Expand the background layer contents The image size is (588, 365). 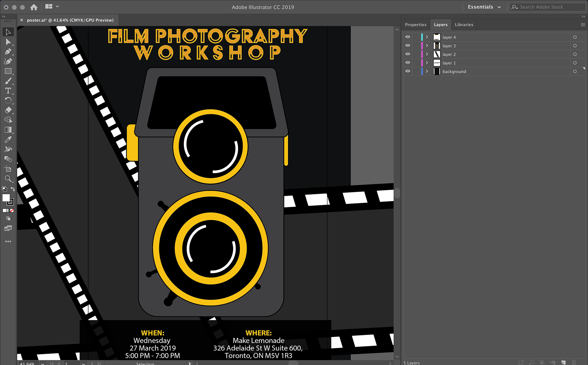(427, 71)
